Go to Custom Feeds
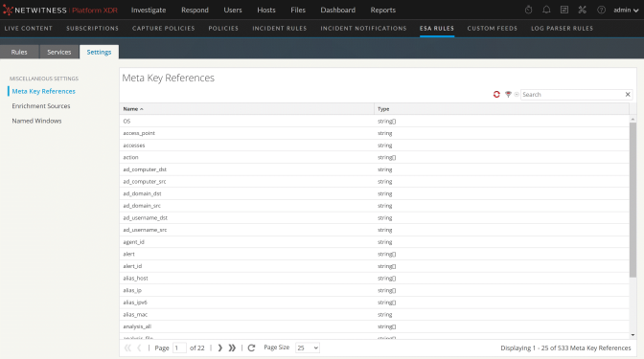 pyautogui.click(x=492, y=29)
